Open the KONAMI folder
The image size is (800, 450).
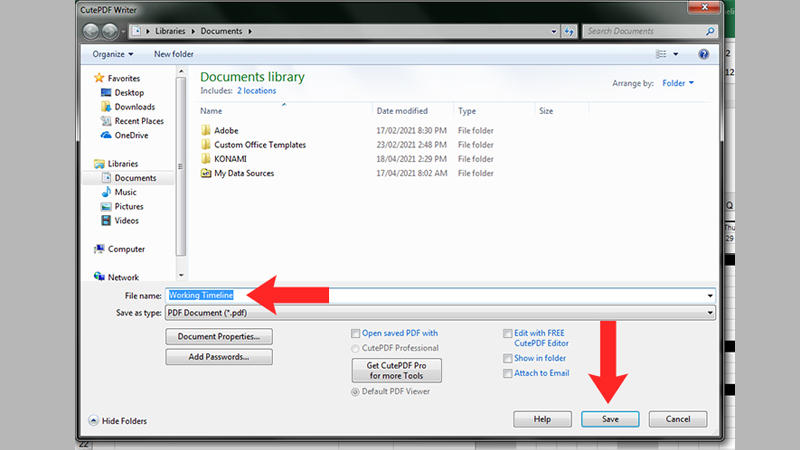(229, 159)
